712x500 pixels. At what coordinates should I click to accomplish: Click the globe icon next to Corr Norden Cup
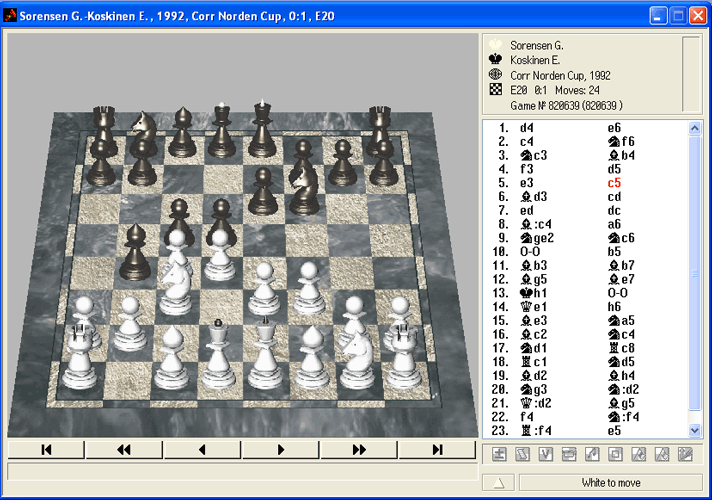coord(495,74)
